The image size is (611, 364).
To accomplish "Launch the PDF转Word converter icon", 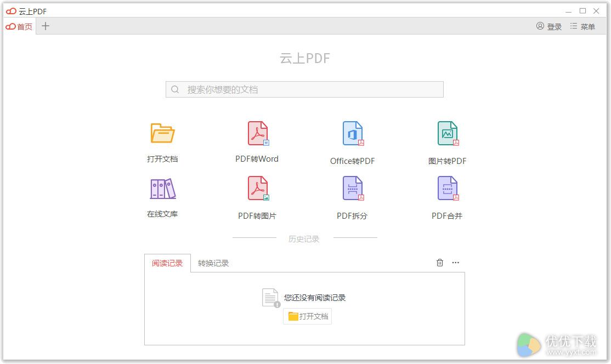I will click(x=258, y=133).
